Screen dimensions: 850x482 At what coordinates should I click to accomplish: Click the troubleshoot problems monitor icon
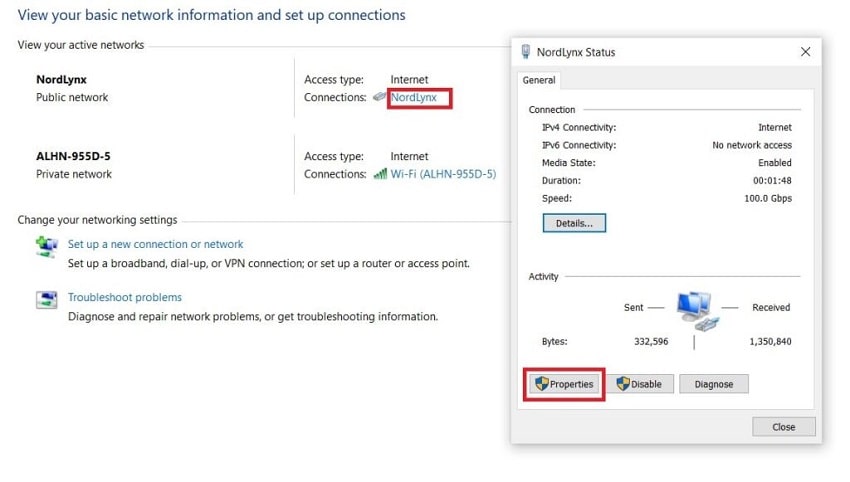point(47,299)
